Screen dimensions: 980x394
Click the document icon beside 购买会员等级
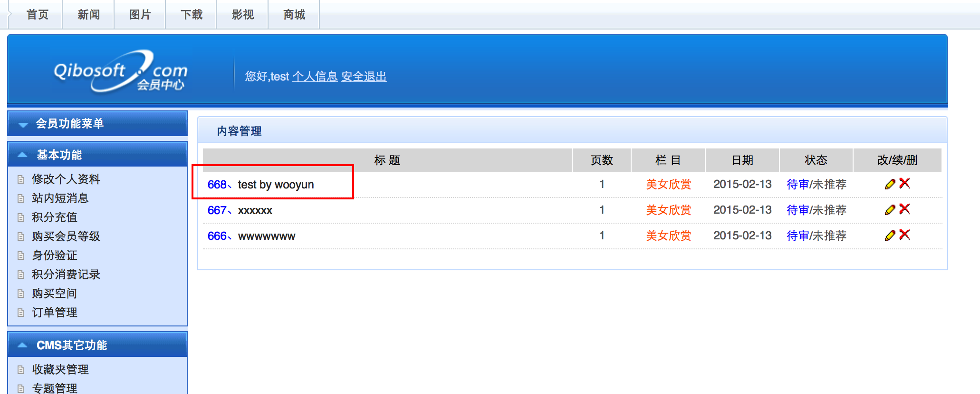(21, 236)
